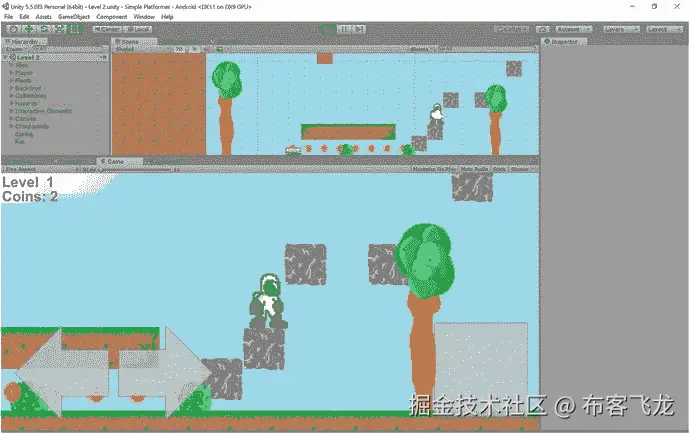Select the Spring object in Hierarchy
This screenshot has height=434, width=690.
pos(24,134)
